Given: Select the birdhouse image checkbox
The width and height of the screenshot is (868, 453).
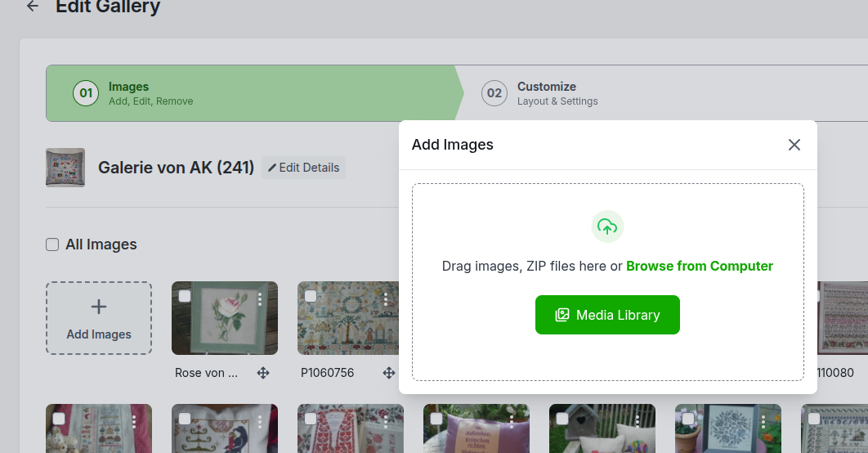Looking at the screenshot, I should tap(562, 419).
